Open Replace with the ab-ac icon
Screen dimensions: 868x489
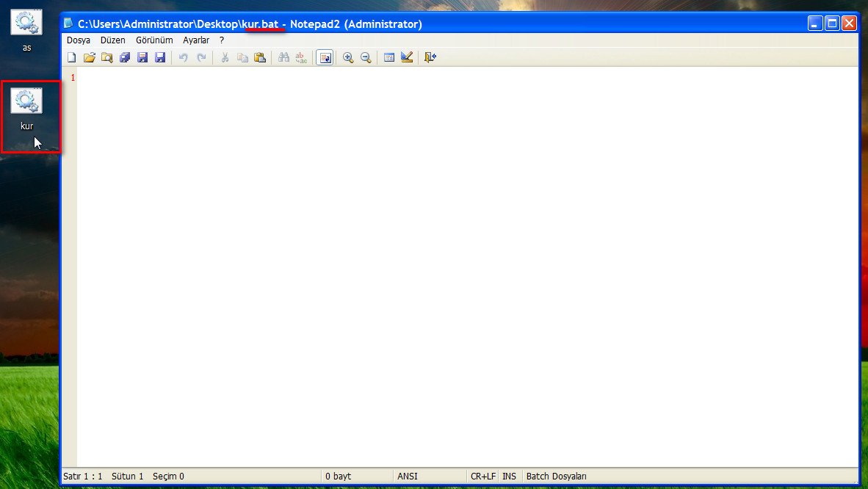301,57
